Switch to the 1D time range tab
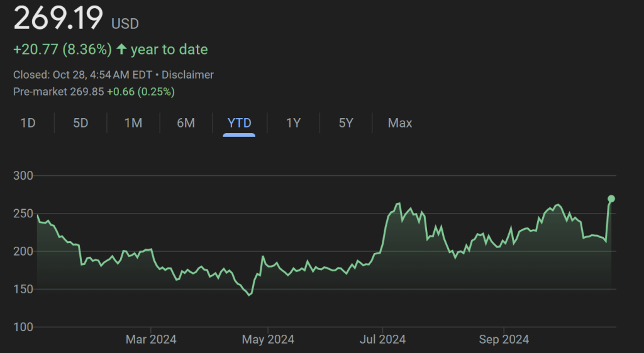 [28, 123]
